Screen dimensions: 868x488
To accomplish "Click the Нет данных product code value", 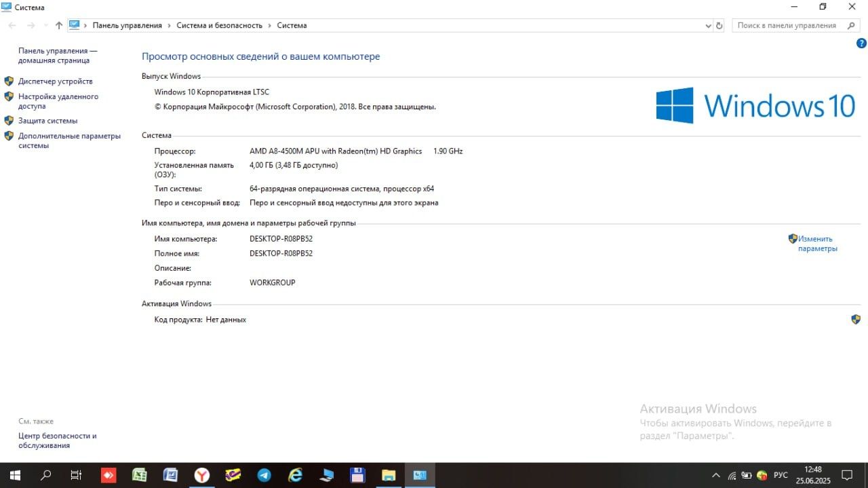I will coord(226,319).
